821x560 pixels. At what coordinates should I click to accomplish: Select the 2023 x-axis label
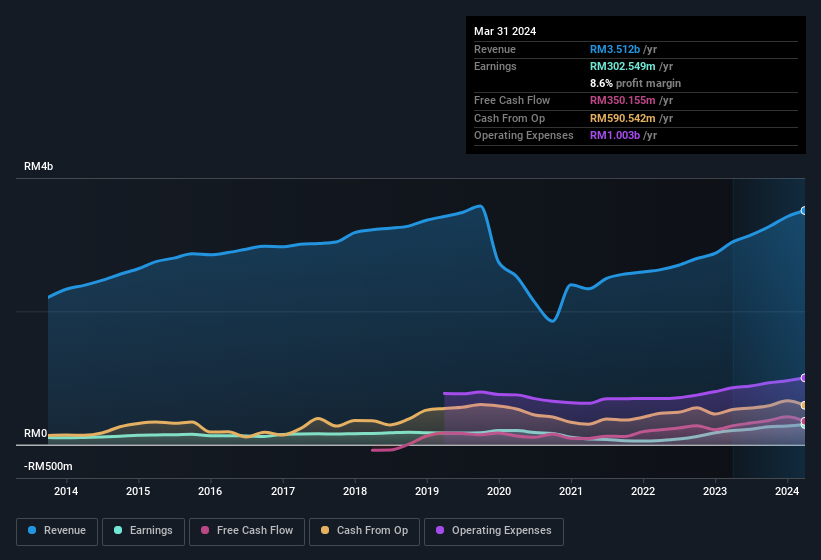[x=715, y=491]
